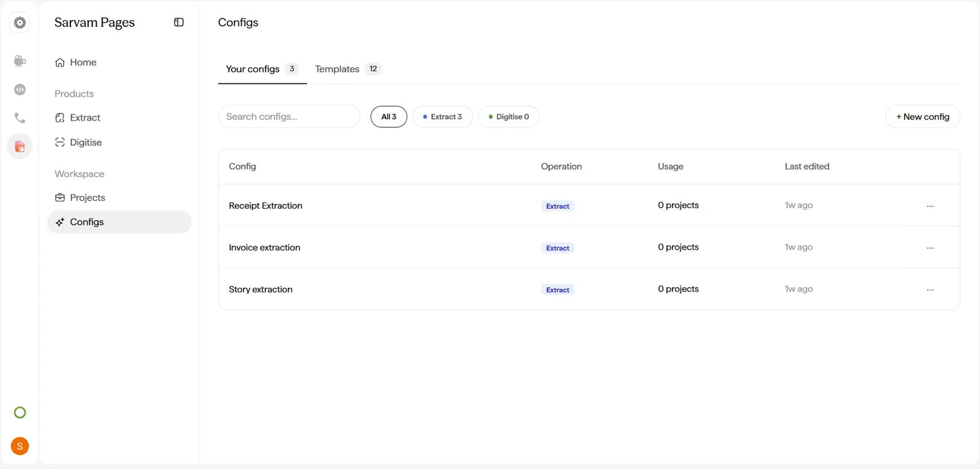The width and height of the screenshot is (980, 469).
Task: Open more options for Invoice extraction
Action: pyautogui.click(x=930, y=248)
